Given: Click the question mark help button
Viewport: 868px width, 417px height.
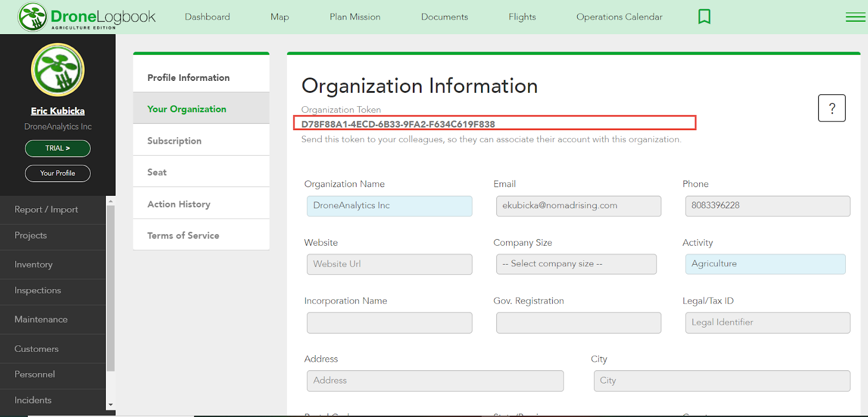Looking at the screenshot, I should point(832,108).
